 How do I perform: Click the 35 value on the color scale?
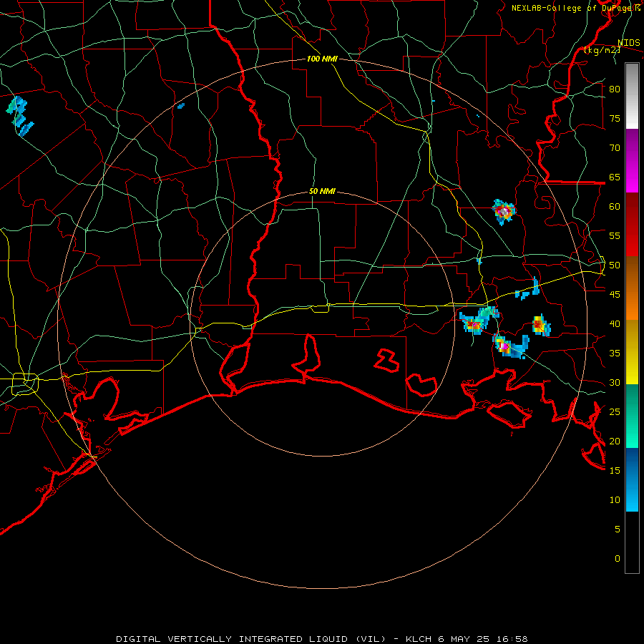point(615,353)
